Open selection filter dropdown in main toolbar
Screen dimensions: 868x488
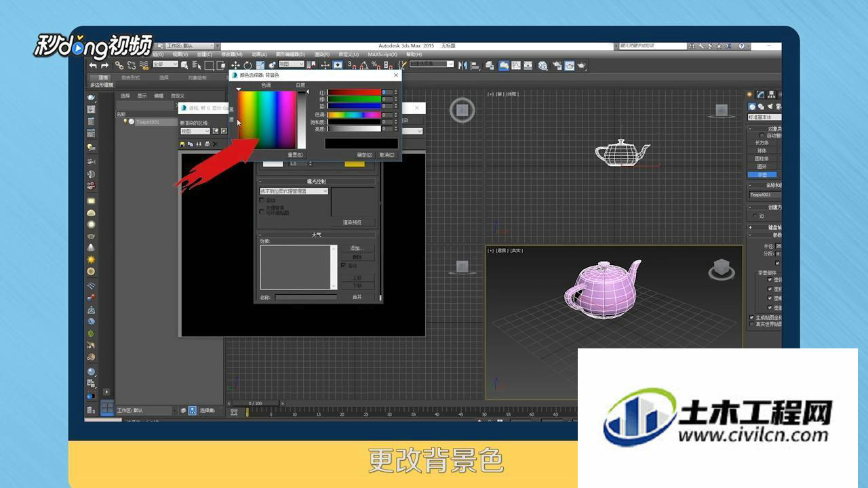coord(165,64)
